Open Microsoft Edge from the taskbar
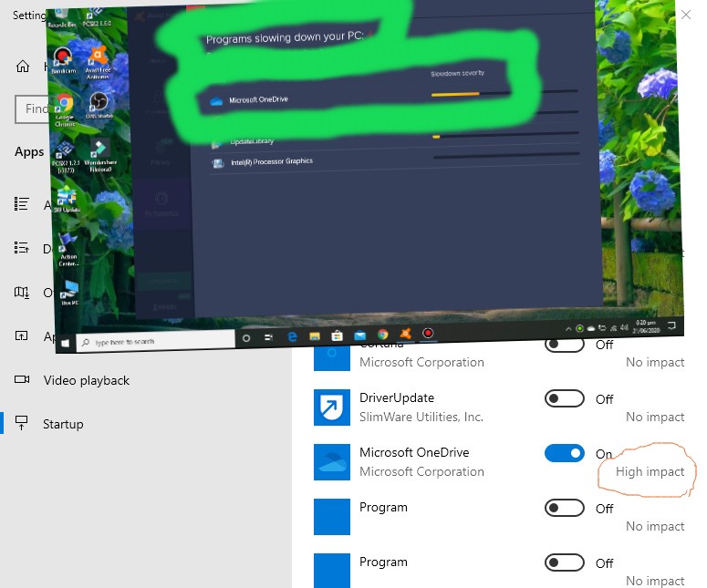Image resolution: width=707 pixels, height=588 pixels. [292, 336]
